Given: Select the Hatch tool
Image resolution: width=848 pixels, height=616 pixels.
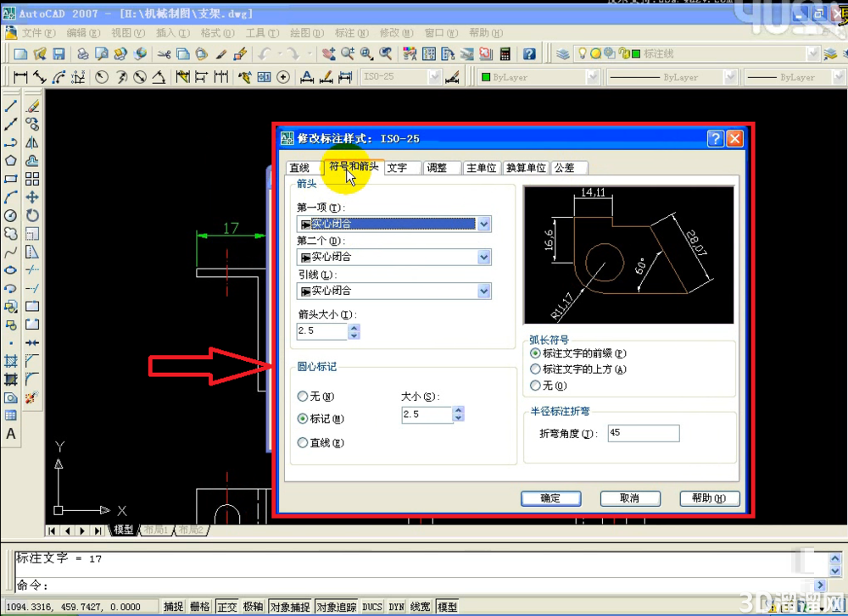Looking at the screenshot, I should (11, 361).
